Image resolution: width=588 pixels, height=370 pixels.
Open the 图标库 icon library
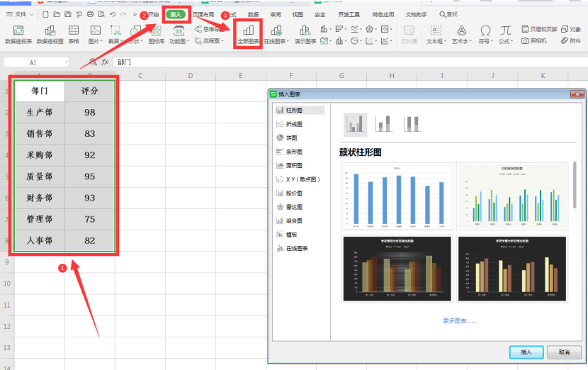click(x=157, y=35)
